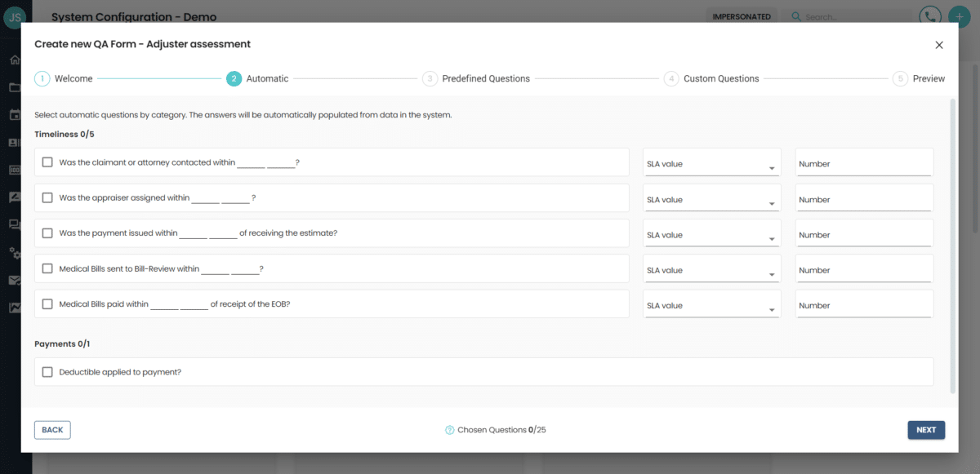
Task: Click the Number field beside the appraiser question
Action: click(x=863, y=198)
